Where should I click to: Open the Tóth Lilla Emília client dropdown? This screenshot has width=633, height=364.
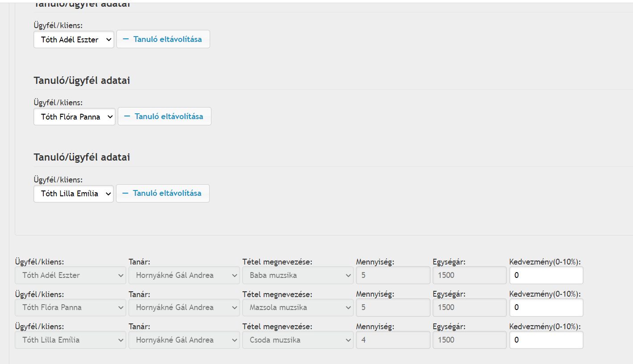point(74,194)
